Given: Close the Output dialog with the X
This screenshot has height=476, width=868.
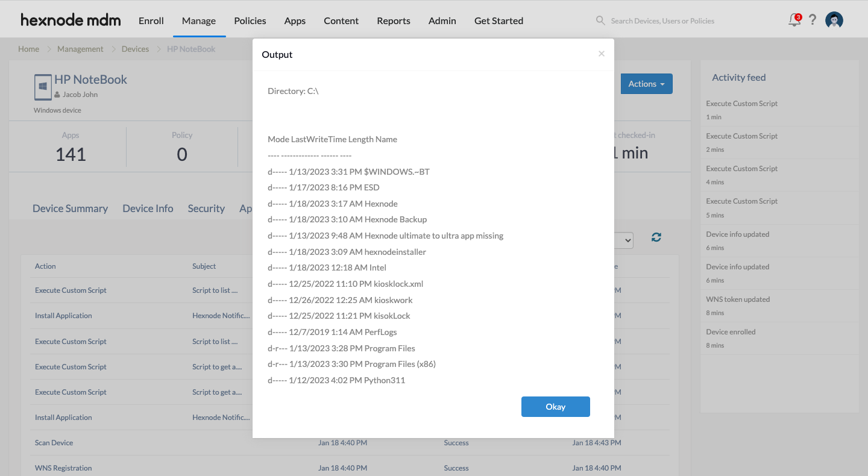Looking at the screenshot, I should [x=601, y=54].
